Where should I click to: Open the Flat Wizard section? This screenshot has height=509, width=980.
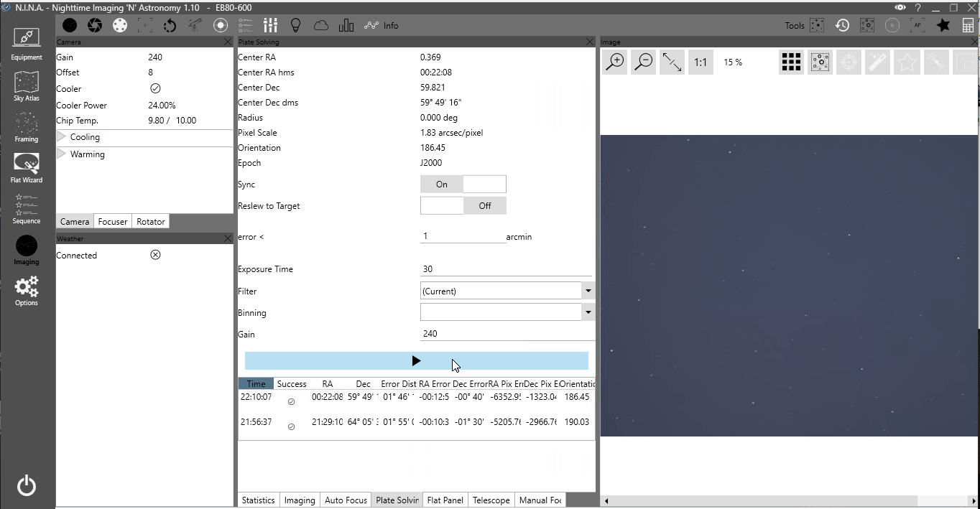tap(27, 168)
